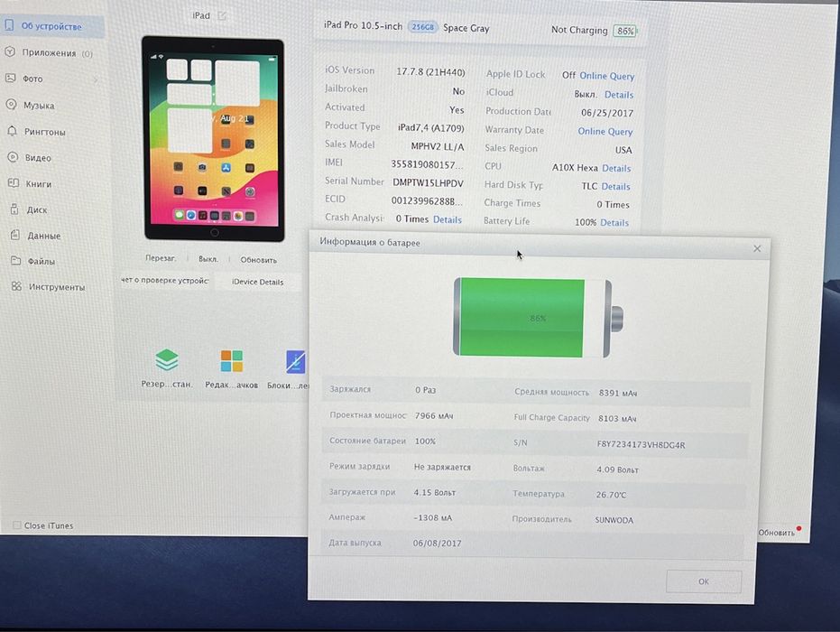
Task: Click the -1308 мА amperage value
Action: pos(433,518)
